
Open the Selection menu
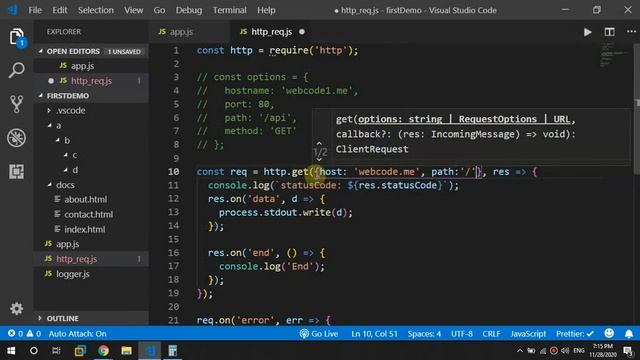96,10
